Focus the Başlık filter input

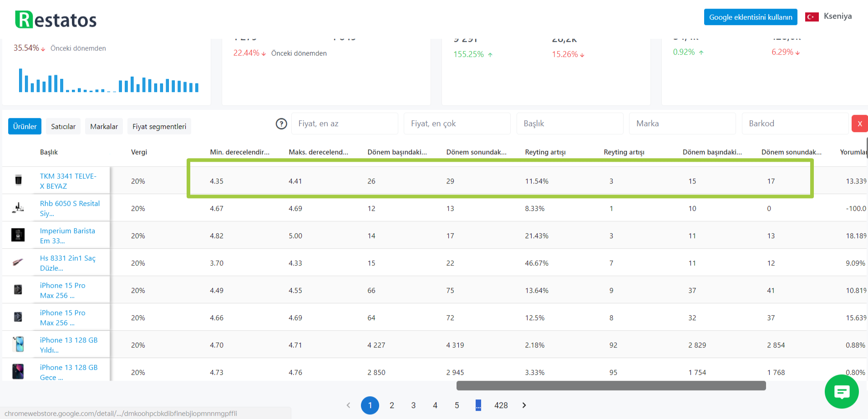pos(570,123)
